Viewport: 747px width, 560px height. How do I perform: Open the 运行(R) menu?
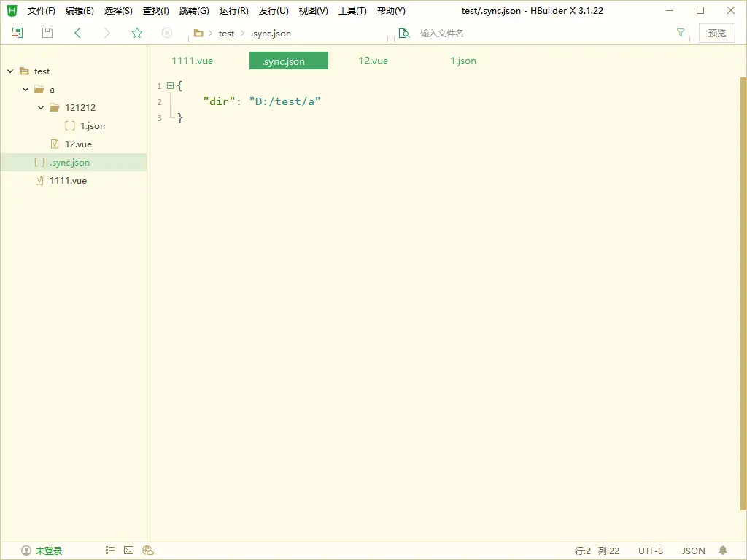coord(234,10)
